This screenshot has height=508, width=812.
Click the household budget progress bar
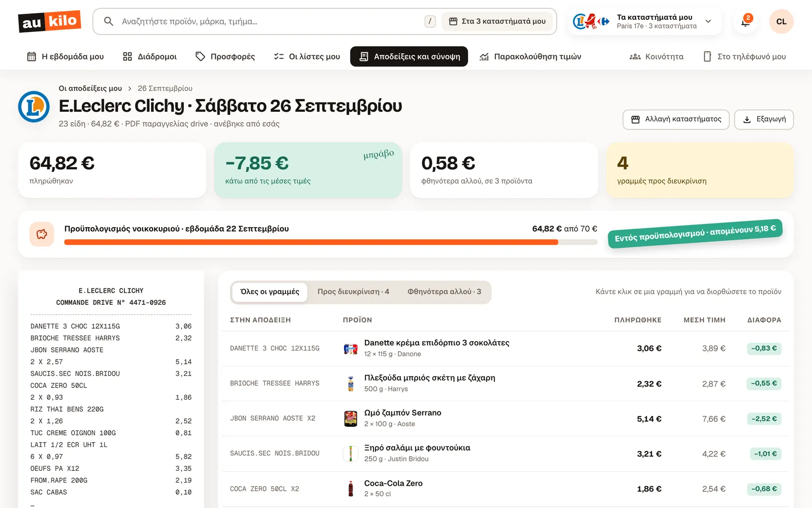click(331, 242)
